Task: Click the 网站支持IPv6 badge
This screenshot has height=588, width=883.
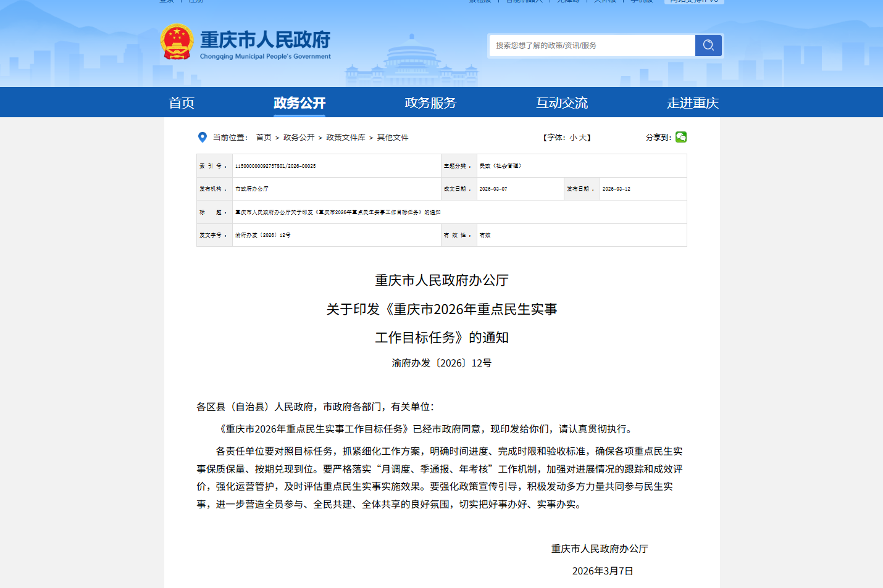Action: tap(693, 1)
